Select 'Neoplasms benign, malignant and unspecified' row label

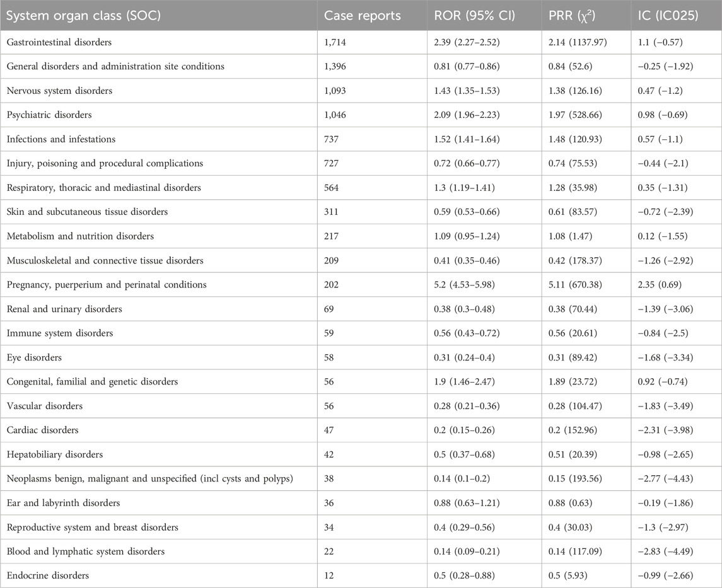(149, 478)
